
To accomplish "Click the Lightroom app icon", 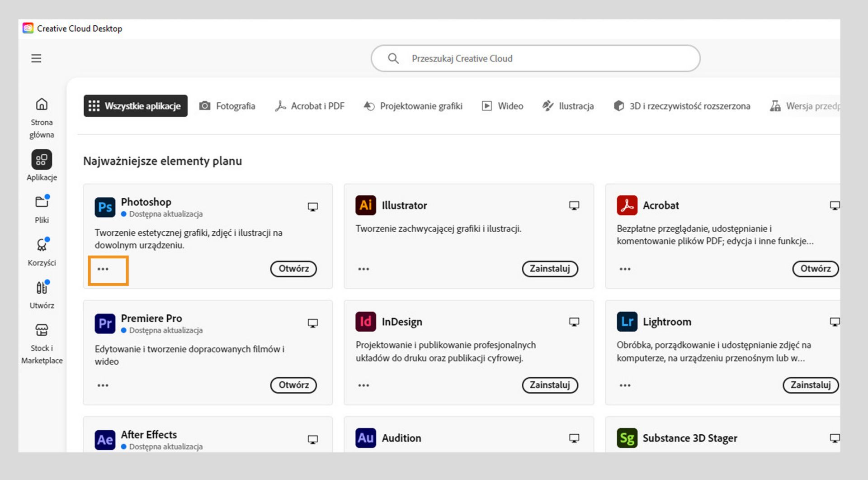I will [x=627, y=322].
